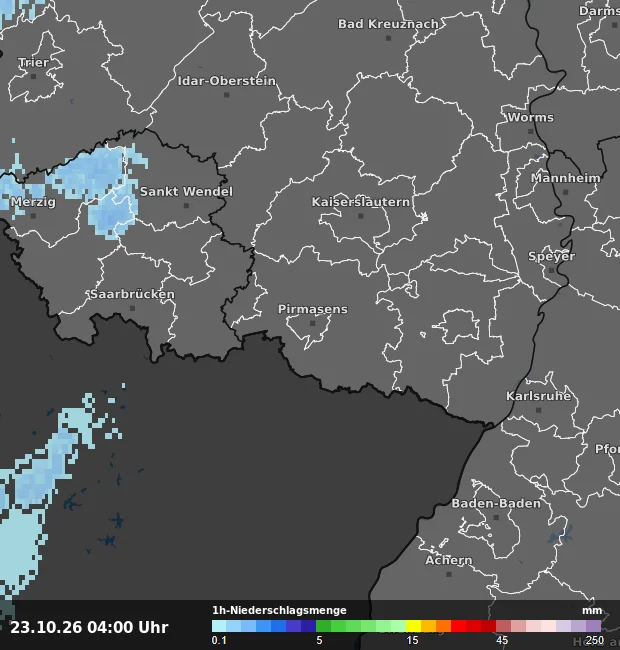
Task: Click the square marker under Pirmasens
Action: [313, 323]
